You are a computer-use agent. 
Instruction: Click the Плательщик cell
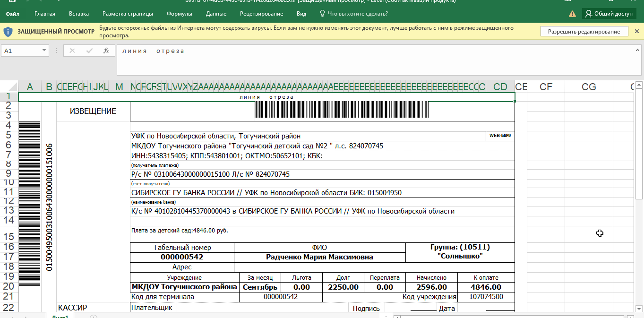tap(154, 308)
